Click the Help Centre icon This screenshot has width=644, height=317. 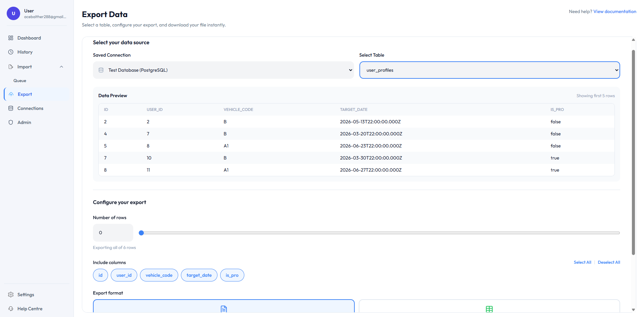tap(11, 309)
